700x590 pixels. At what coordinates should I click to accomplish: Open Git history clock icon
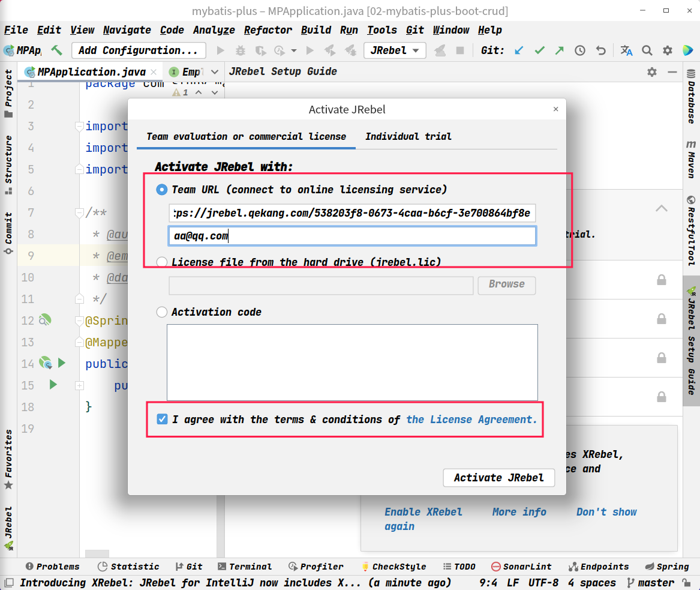point(580,50)
